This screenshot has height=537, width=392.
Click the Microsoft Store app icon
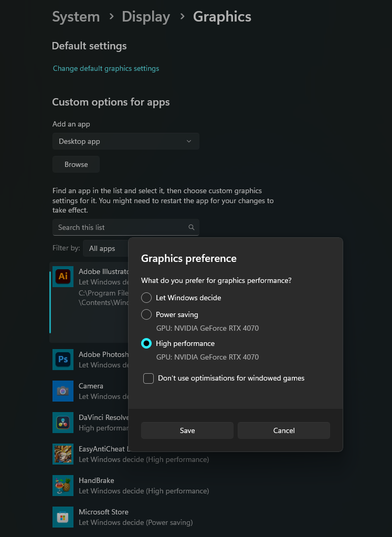(63, 517)
